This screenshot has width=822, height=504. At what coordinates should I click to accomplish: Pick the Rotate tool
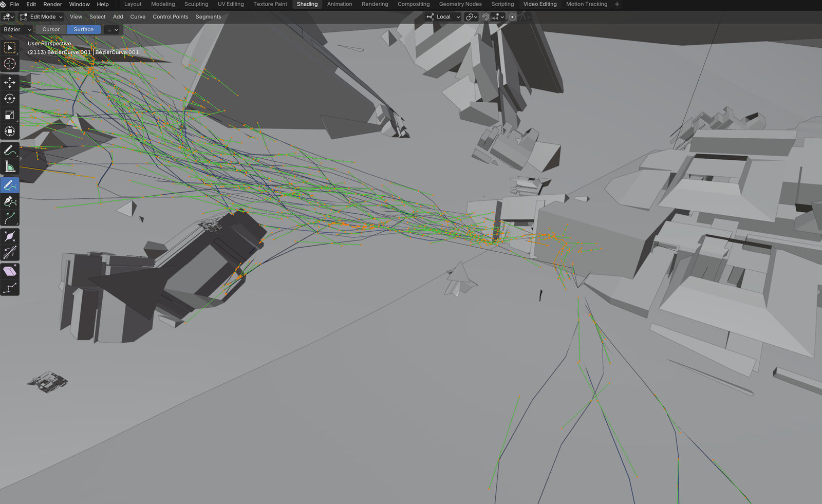(10, 99)
